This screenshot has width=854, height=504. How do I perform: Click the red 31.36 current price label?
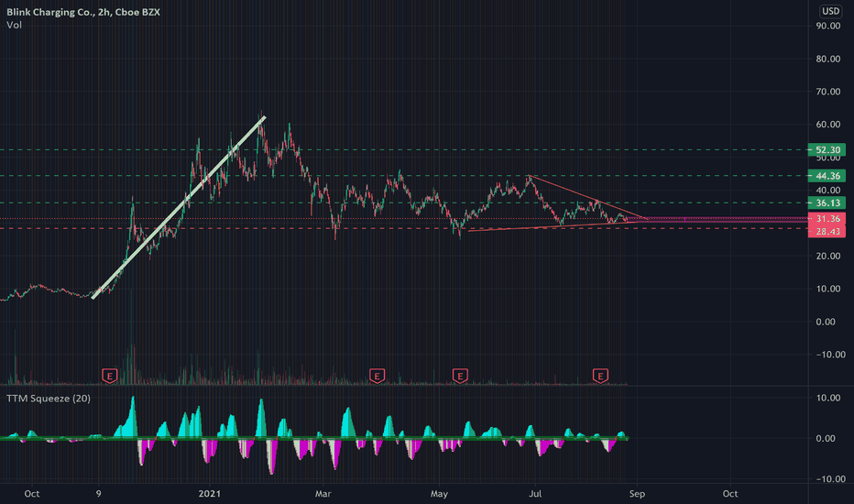click(827, 218)
